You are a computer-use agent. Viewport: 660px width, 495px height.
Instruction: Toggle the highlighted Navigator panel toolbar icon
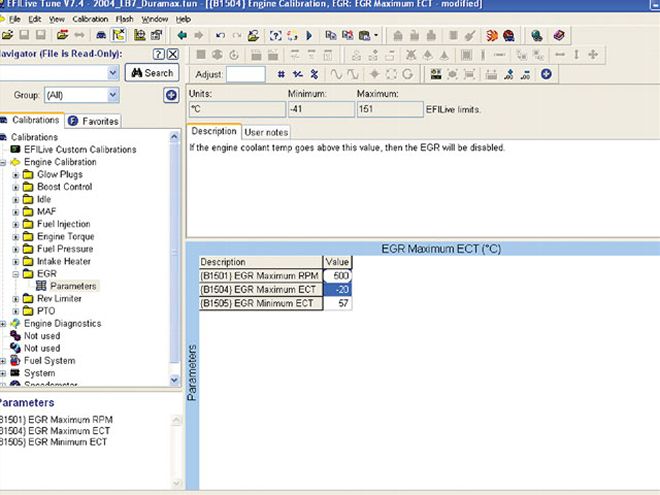tap(119, 35)
